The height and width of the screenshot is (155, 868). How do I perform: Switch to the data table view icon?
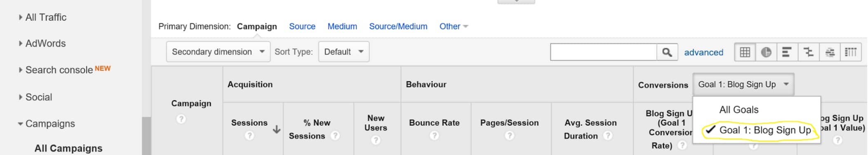745,52
